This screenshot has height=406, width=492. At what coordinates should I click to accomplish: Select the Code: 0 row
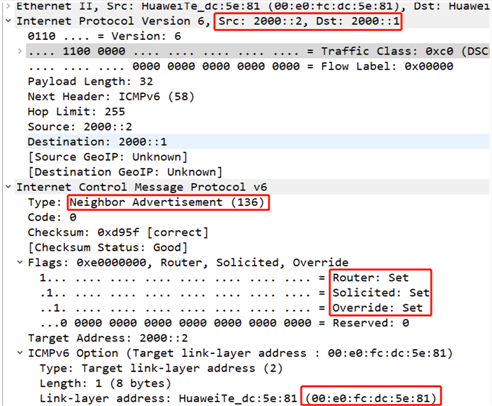tap(52, 217)
